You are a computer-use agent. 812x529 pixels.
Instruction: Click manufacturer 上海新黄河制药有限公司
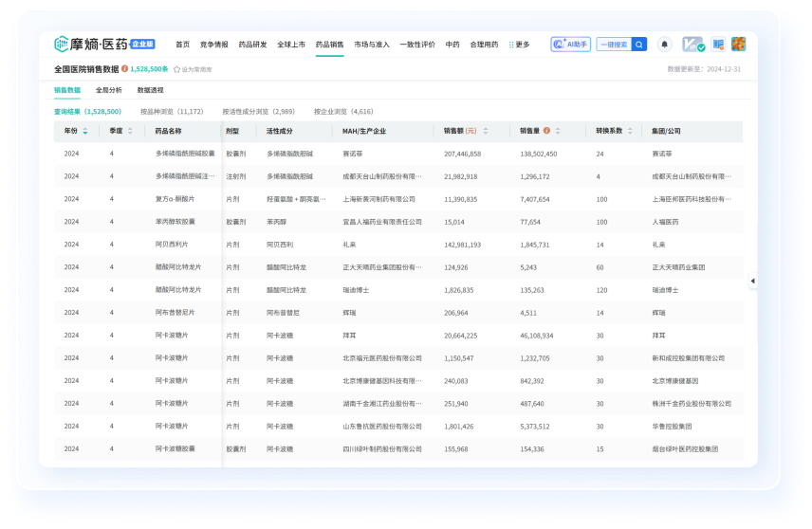379,199
